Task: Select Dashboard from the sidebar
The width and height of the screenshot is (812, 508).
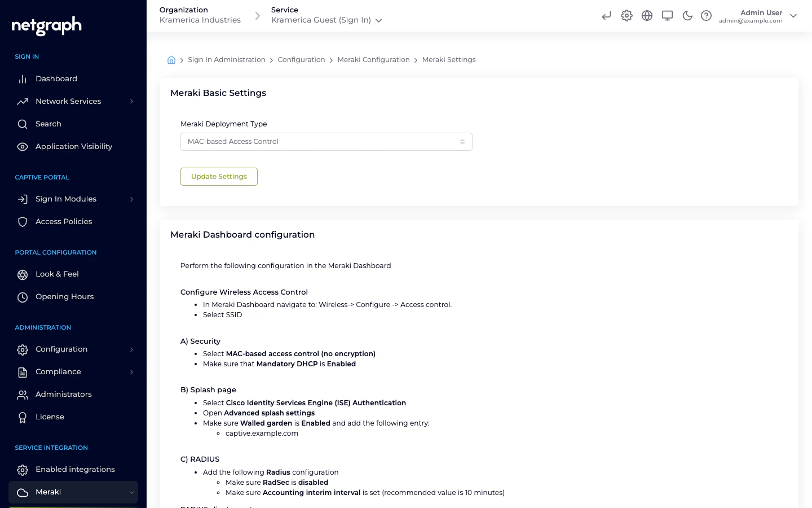Action: click(56, 78)
